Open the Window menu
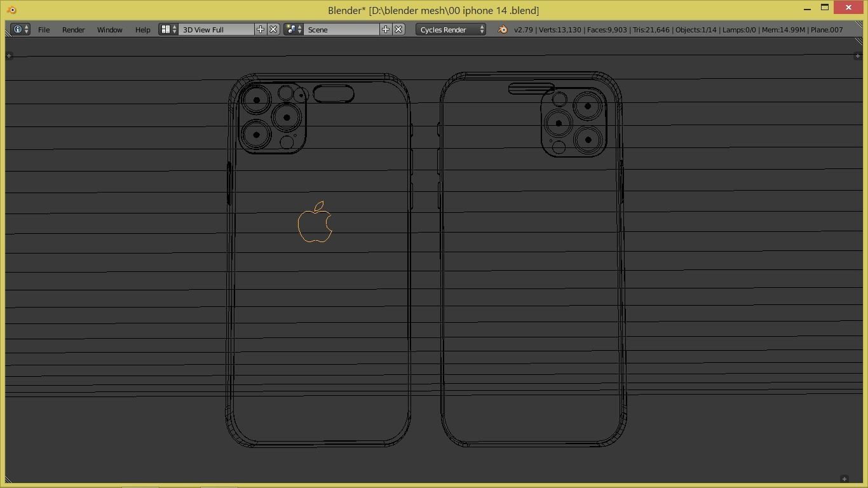This screenshot has width=868, height=488. (x=110, y=30)
